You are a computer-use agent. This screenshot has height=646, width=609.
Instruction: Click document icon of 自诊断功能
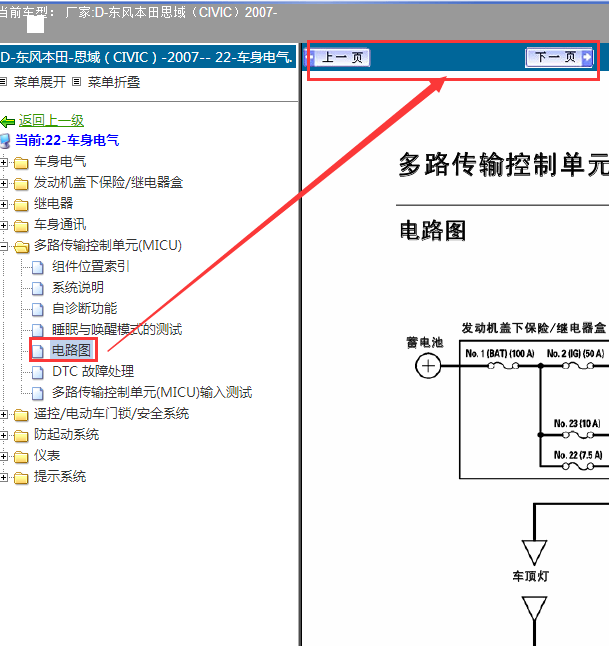click(x=38, y=309)
